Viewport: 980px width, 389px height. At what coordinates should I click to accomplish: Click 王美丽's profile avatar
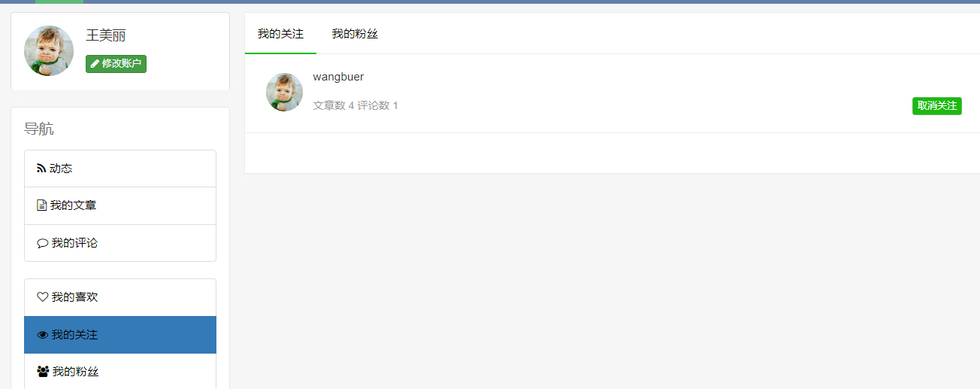49,50
